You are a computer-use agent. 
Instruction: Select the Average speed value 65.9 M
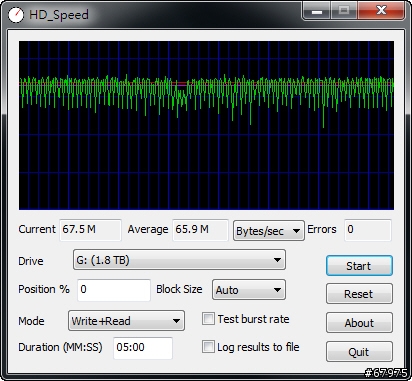(x=200, y=230)
